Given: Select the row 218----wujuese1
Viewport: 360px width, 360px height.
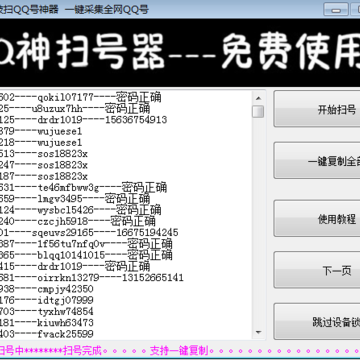Looking at the screenshot, I should coord(41,142).
